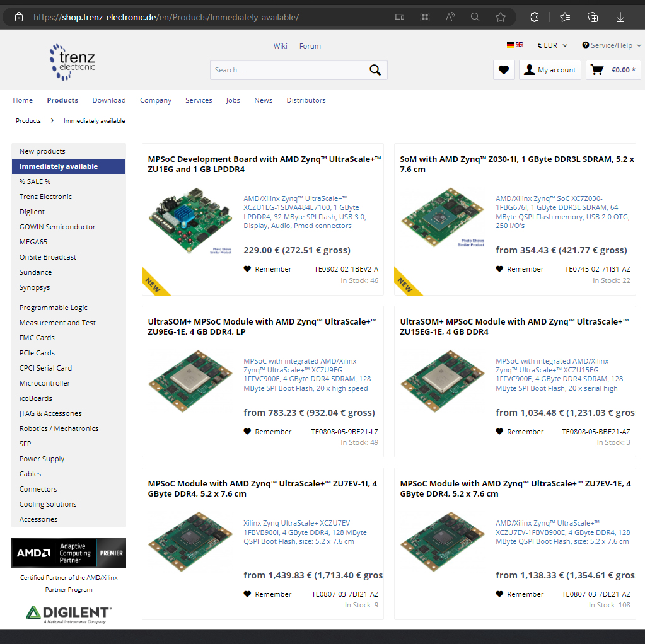Image resolution: width=645 pixels, height=644 pixels.
Task: Open the wishlist heart button in header
Action: pyautogui.click(x=504, y=70)
